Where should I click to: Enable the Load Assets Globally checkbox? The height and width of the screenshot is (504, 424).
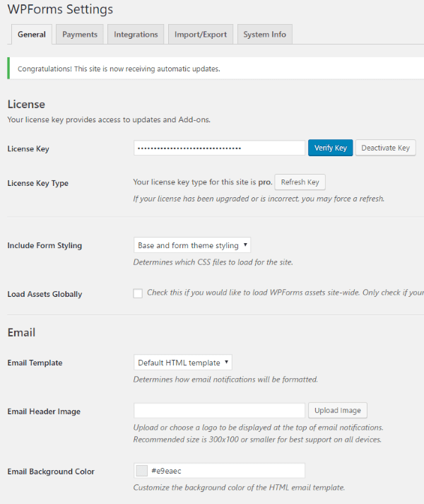pyautogui.click(x=138, y=293)
